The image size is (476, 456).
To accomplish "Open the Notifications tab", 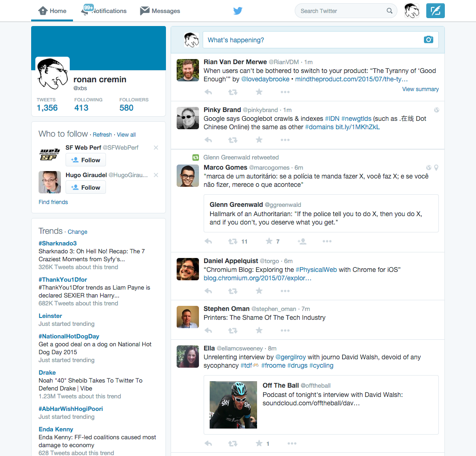I will point(104,11).
